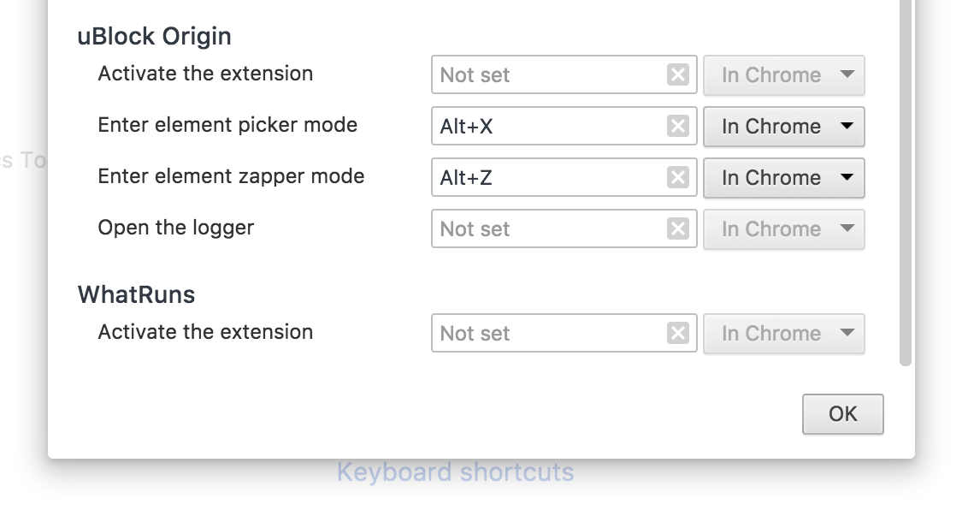Open scope dropdown for Activate uBlock Origin
This screenshot has width=980, height=522.
pos(783,74)
